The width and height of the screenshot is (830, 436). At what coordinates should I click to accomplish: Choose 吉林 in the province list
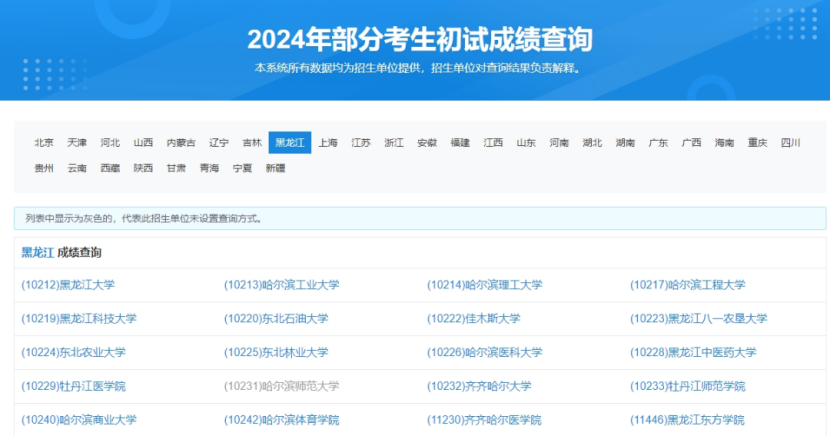[x=252, y=142]
